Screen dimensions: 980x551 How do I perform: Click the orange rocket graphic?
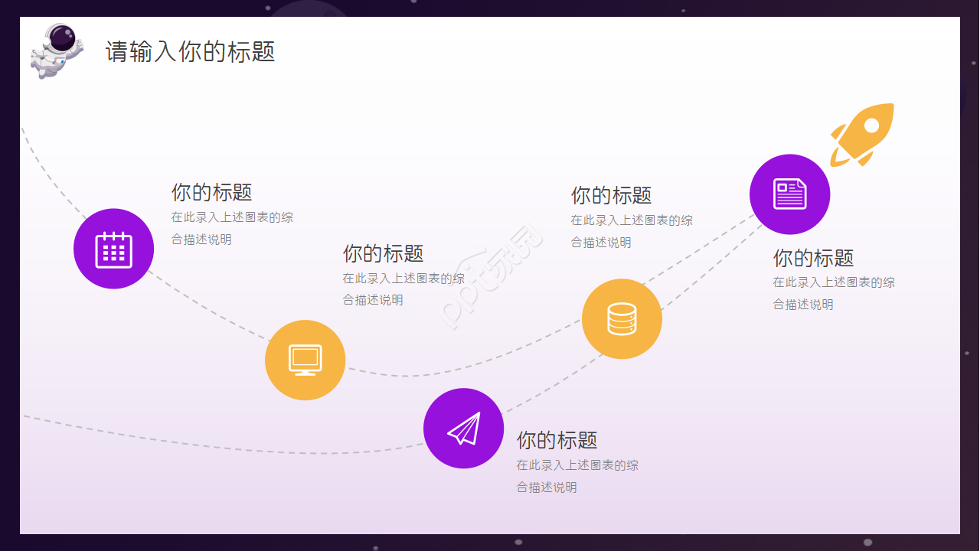864,133
